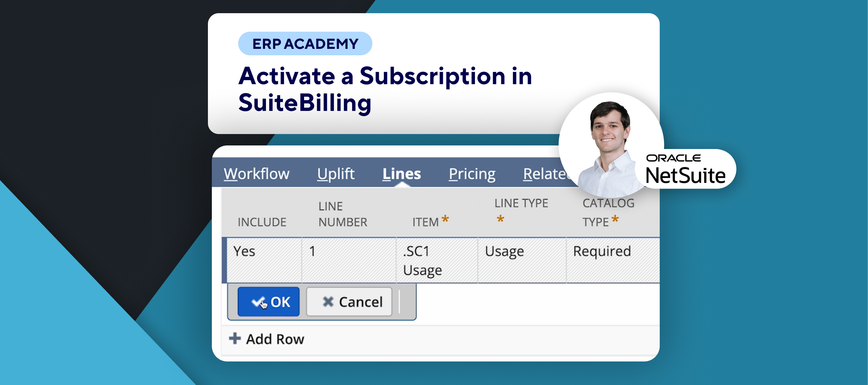
Task: Switch to the Uplift tab
Action: pos(336,174)
